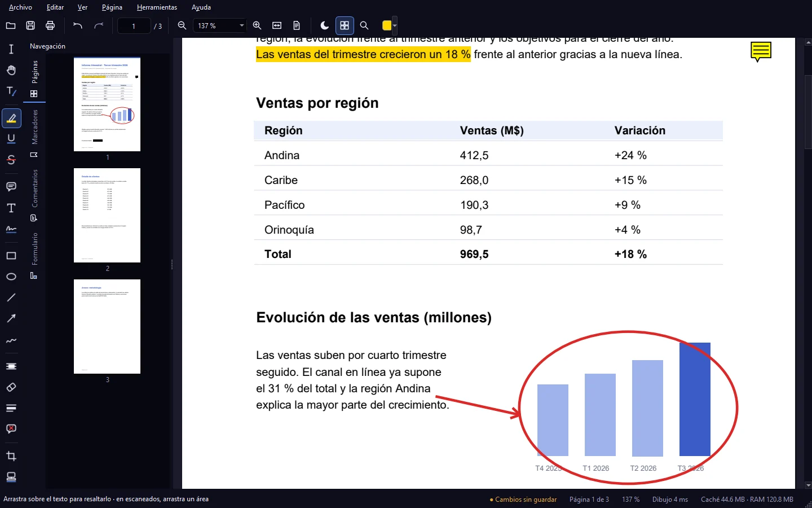This screenshot has width=812, height=508.
Task: Zoom in with the plus magnifier
Action: pyautogui.click(x=257, y=25)
